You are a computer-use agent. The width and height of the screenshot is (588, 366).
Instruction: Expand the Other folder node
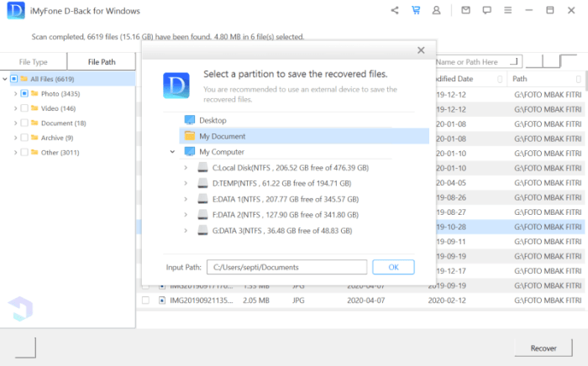15,152
